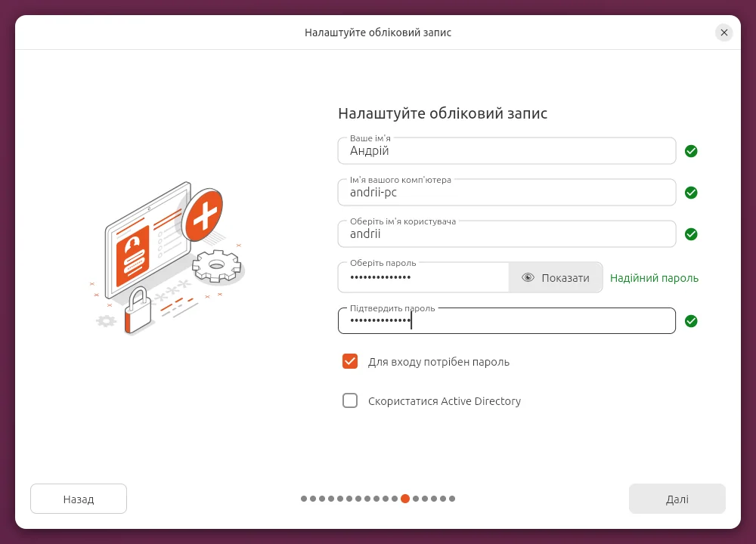Click green checkmark next to computer name
This screenshot has width=756, height=544.
[x=691, y=193]
